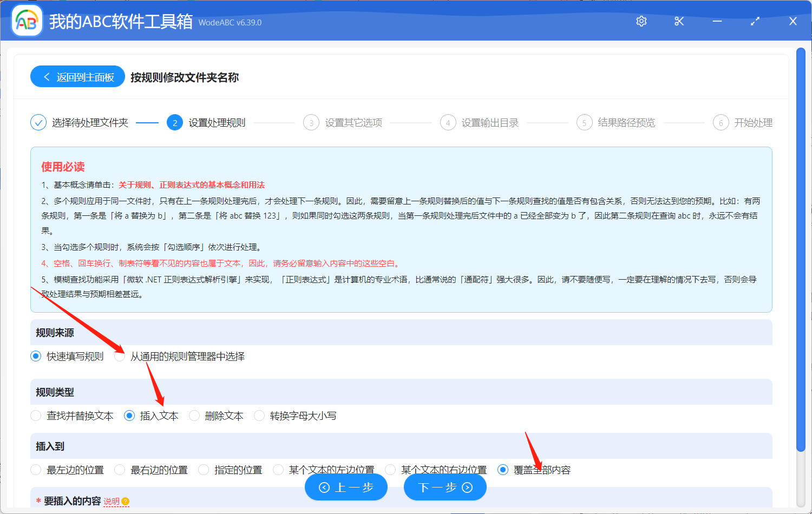812x514 pixels.
Task: Select the 最左边的位置 insert option
Action: pyautogui.click(x=36, y=470)
